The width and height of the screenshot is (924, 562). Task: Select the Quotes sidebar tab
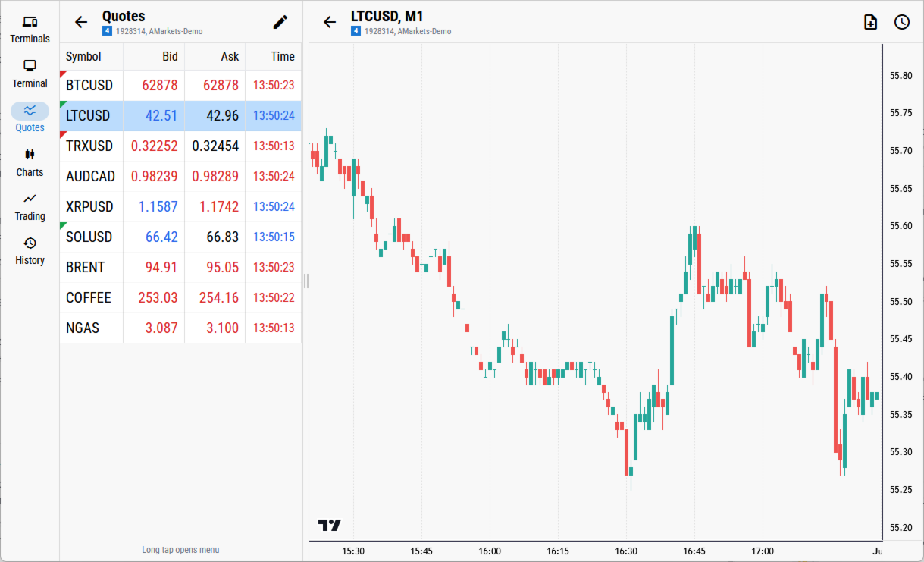coord(30,118)
